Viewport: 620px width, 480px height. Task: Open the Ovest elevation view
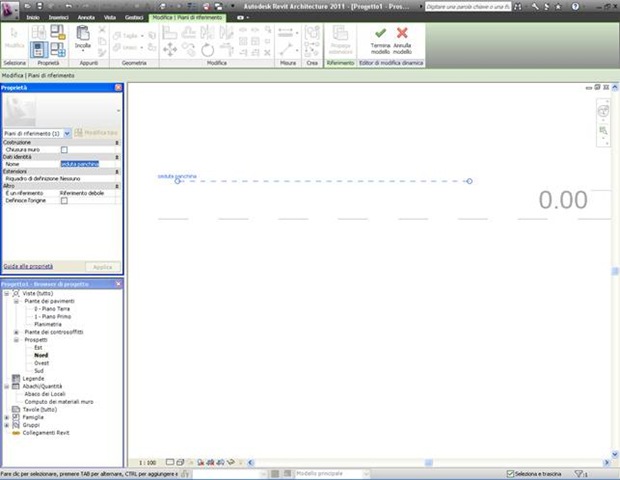(41, 363)
